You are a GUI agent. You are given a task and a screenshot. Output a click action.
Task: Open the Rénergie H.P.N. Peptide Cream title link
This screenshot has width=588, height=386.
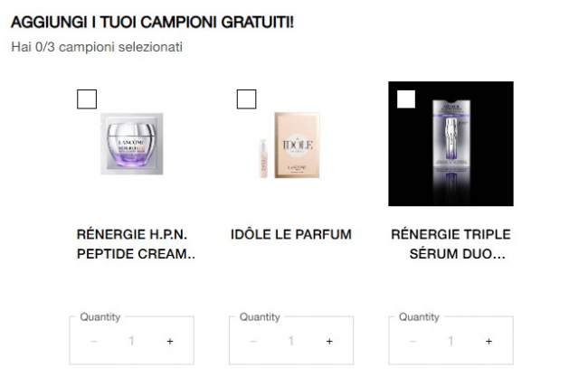pos(137,244)
